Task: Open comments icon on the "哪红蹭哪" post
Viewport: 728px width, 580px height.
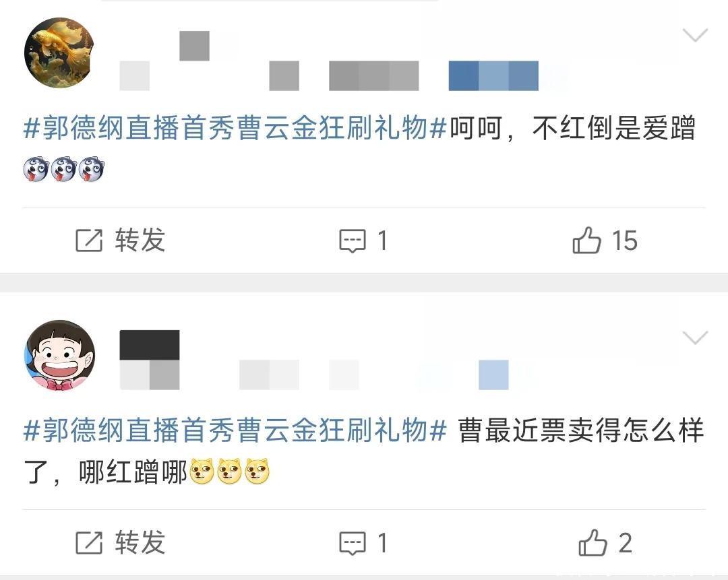Action: click(353, 543)
